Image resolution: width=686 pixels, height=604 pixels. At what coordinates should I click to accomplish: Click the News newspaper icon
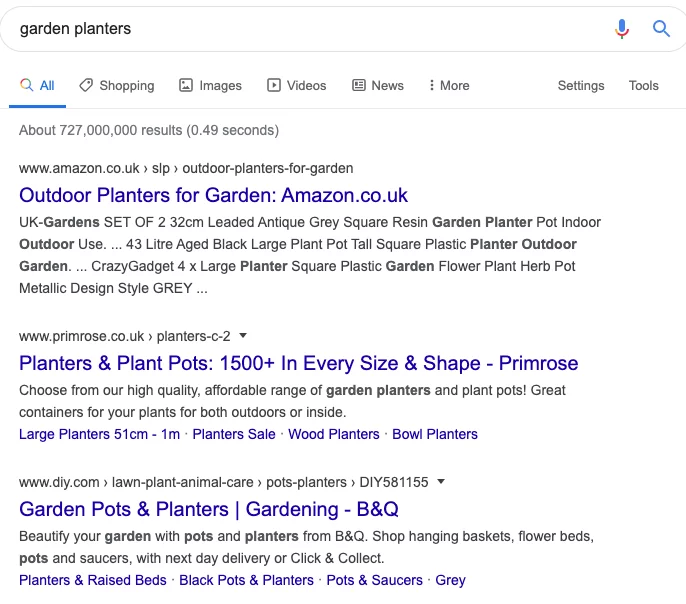(359, 85)
